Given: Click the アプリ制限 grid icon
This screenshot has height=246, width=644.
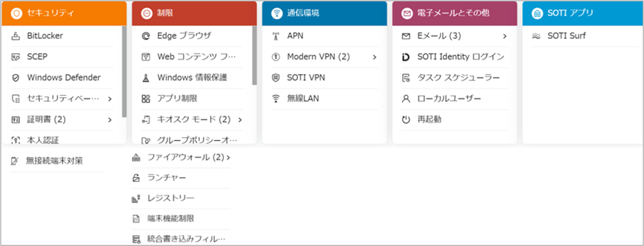Looking at the screenshot, I should pos(146,98).
